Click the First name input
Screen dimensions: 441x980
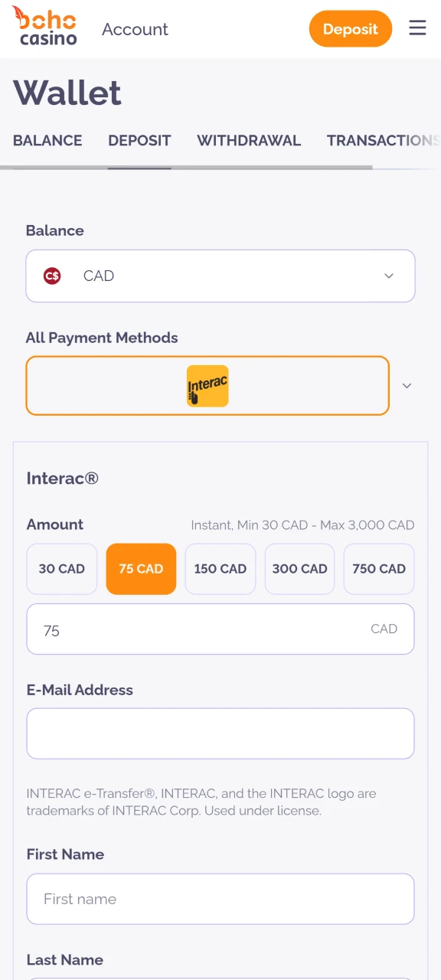220,899
